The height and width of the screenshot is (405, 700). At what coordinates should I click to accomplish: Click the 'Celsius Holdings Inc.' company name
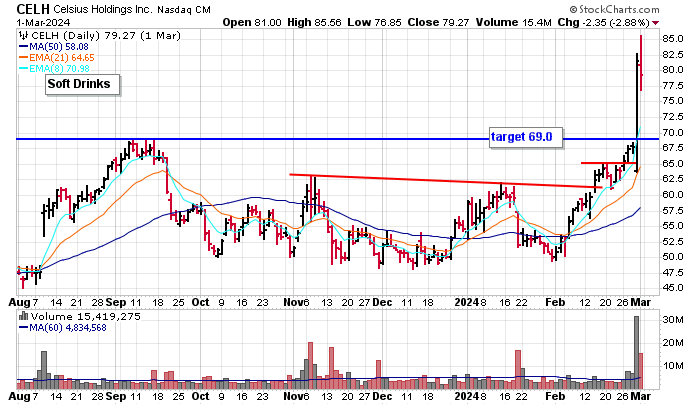(x=103, y=9)
